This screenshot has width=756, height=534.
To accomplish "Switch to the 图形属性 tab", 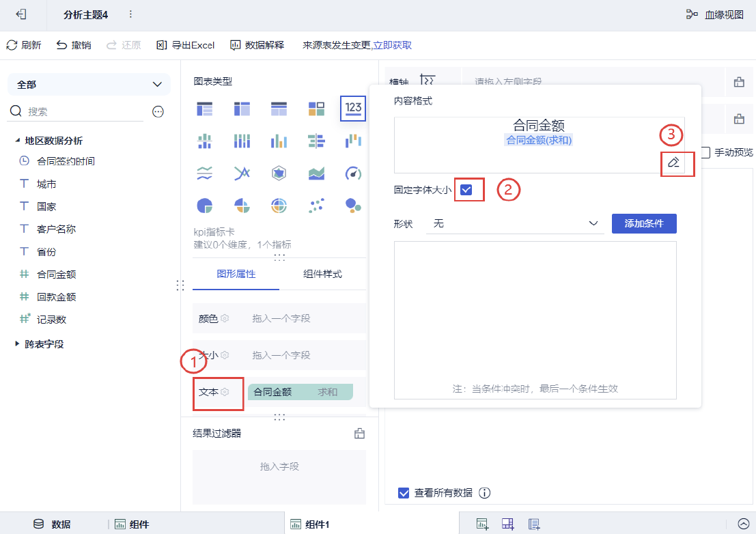I will point(236,274).
